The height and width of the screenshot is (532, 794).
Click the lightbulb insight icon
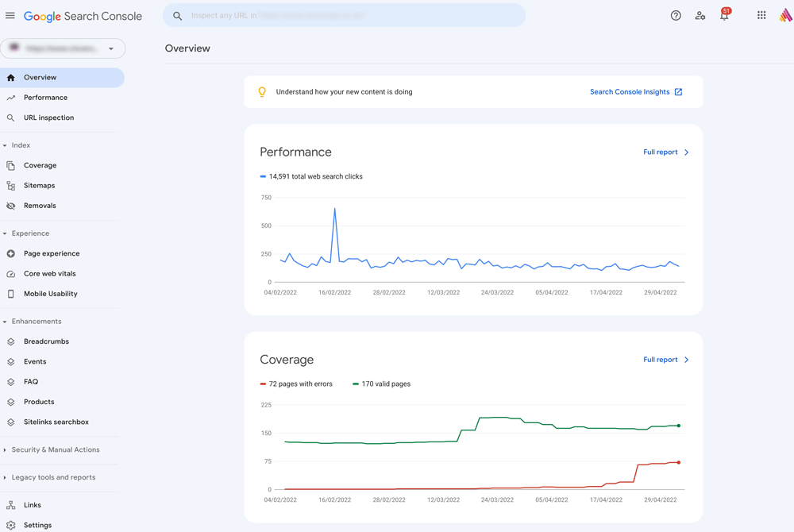pos(262,91)
